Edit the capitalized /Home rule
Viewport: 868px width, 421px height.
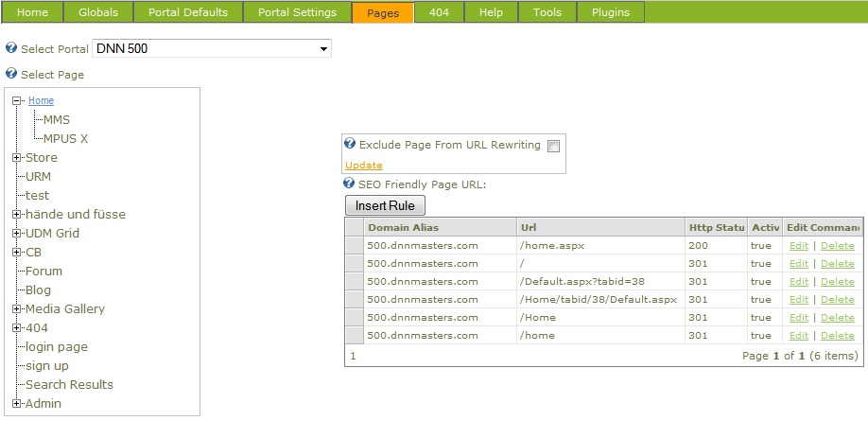click(x=799, y=318)
